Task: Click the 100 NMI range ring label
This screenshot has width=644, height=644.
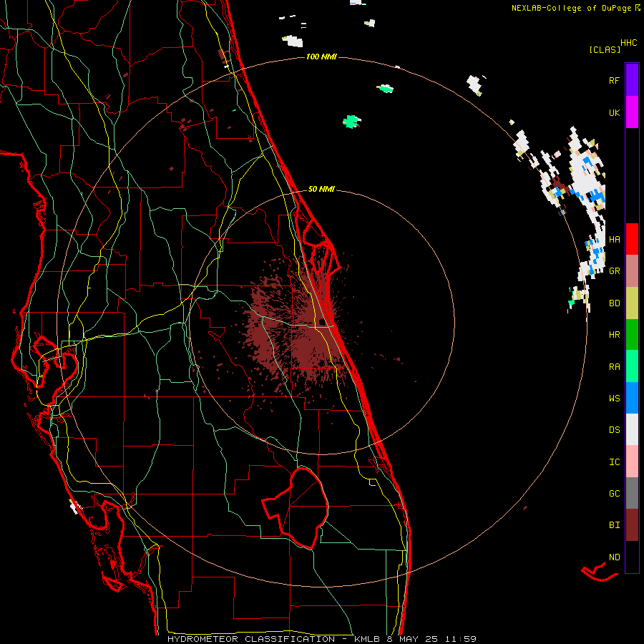Action: [321, 57]
